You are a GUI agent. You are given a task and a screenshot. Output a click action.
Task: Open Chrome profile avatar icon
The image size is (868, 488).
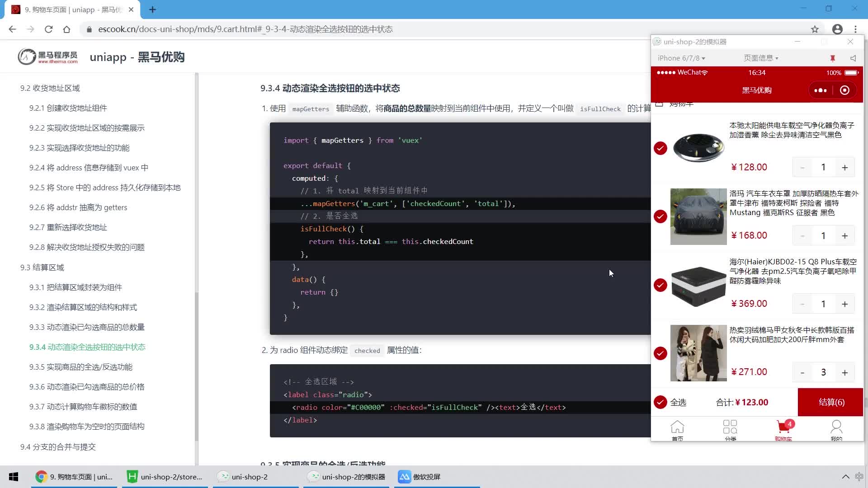pyautogui.click(x=837, y=29)
